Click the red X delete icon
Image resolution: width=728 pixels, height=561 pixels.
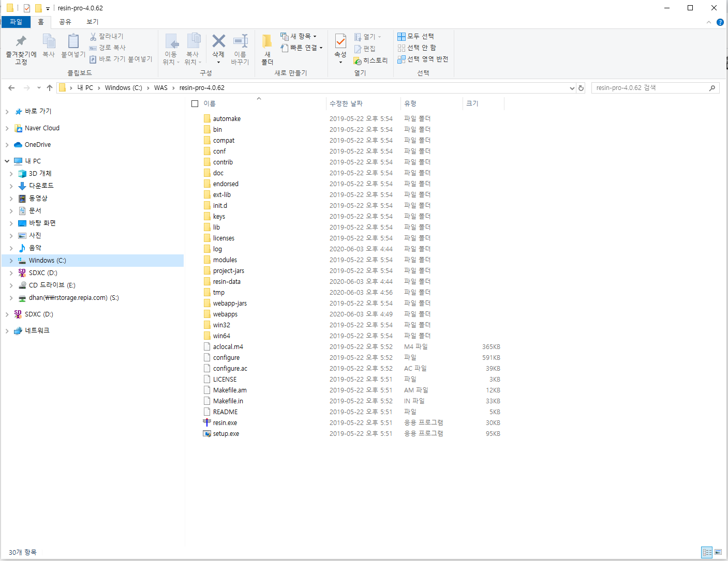(x=218, y=41)
